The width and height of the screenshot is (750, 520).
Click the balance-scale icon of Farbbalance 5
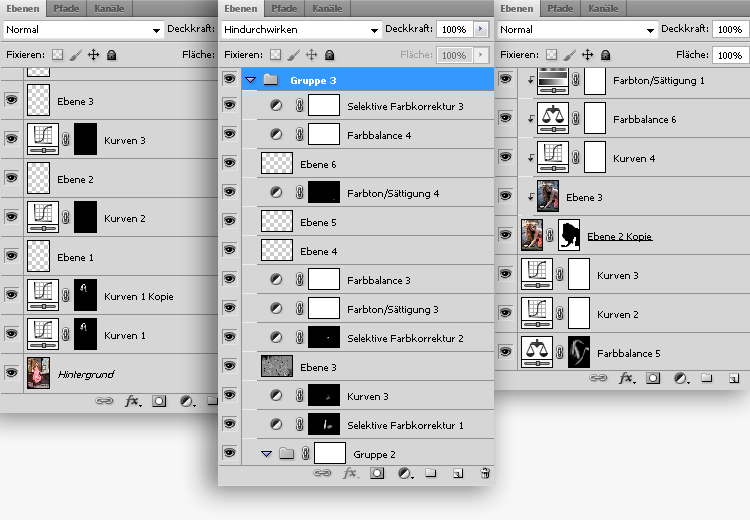[538, 353]
